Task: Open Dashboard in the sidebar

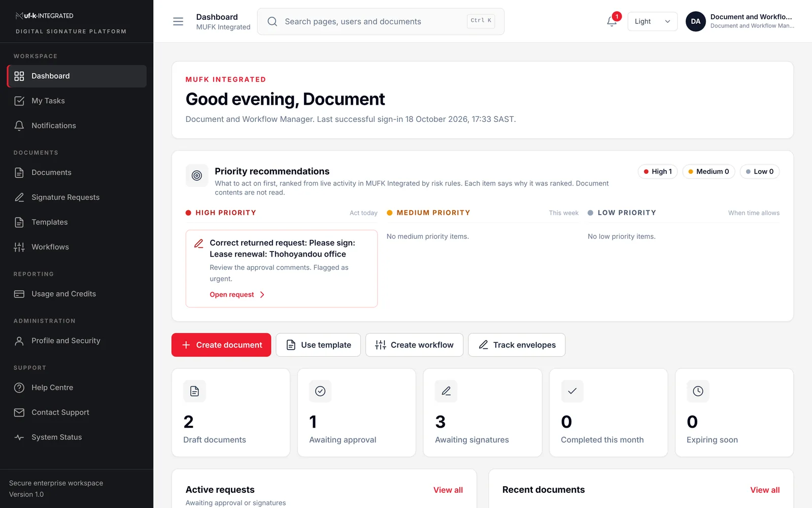Action: click(x=77, y=76)
